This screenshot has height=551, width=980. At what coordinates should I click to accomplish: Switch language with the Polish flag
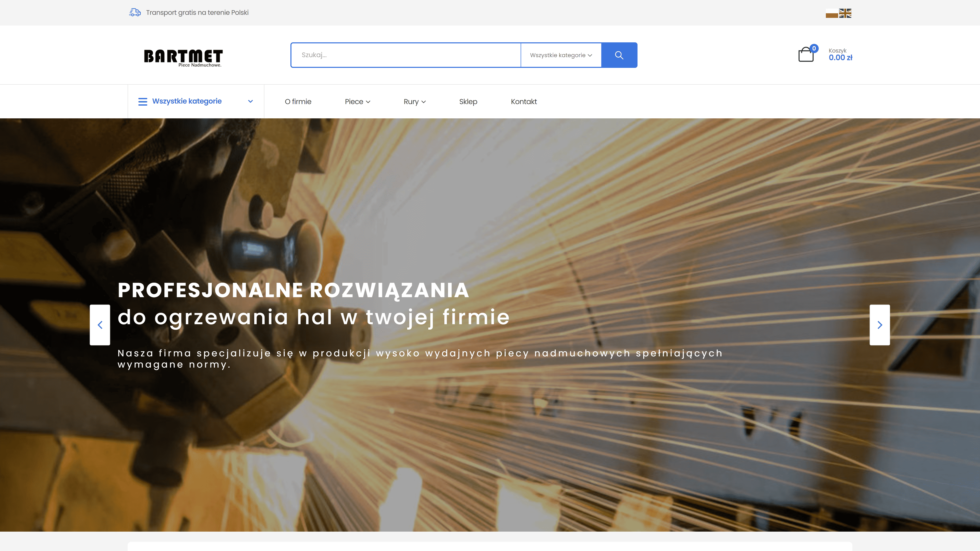point(832,13)
